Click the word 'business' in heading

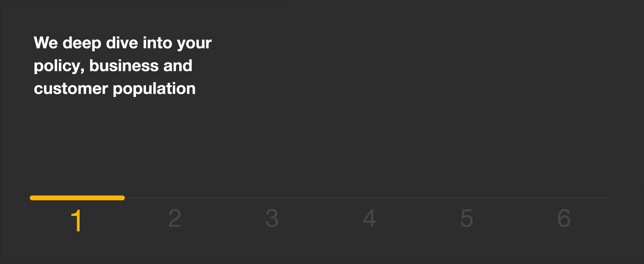124,65
